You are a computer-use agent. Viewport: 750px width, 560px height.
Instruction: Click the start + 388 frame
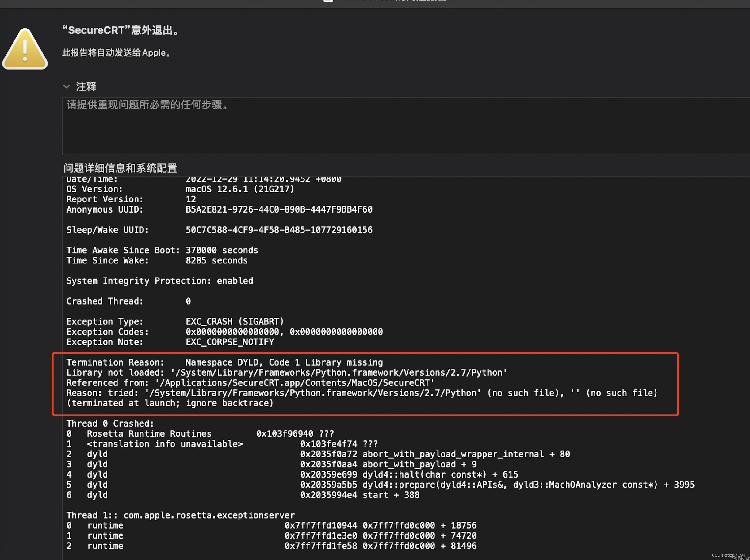point(243,495)
